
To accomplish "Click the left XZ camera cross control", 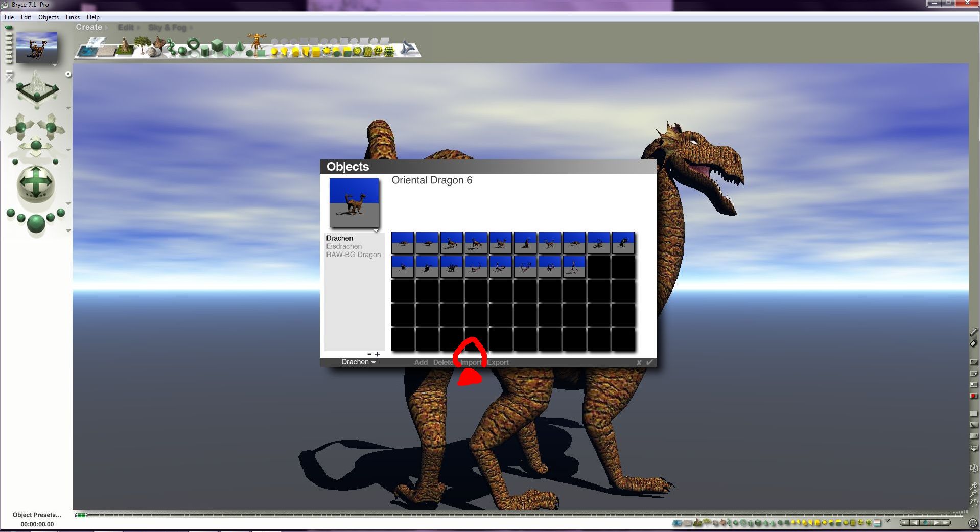I will click(21, 126).
